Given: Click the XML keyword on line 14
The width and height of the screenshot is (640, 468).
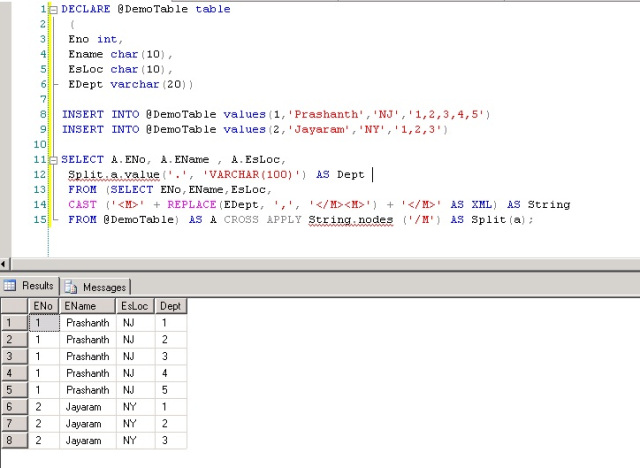Looking at the screenshot, I should click(x=482, y=204).
